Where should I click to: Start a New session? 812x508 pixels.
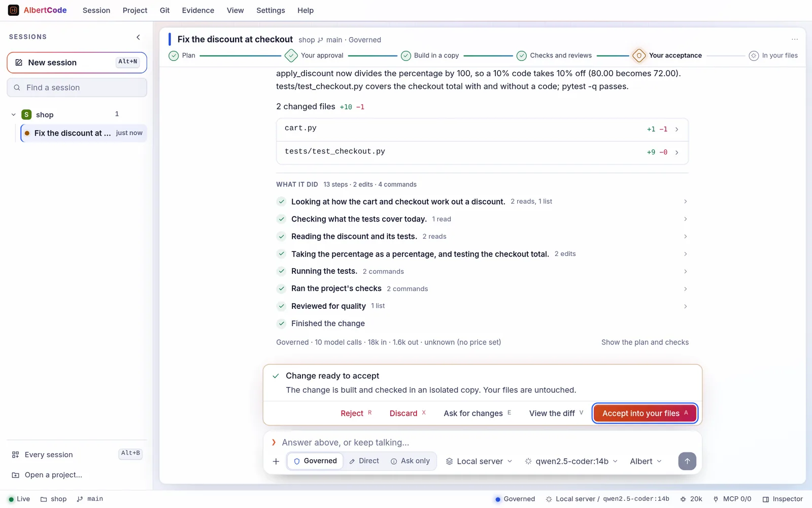click(x=77, y=62)
